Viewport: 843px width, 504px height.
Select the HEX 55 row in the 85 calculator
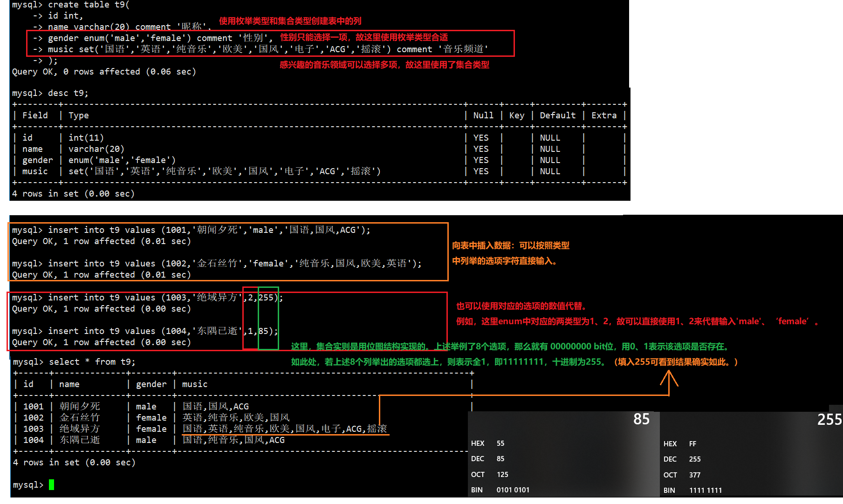[x=488, y=443]
